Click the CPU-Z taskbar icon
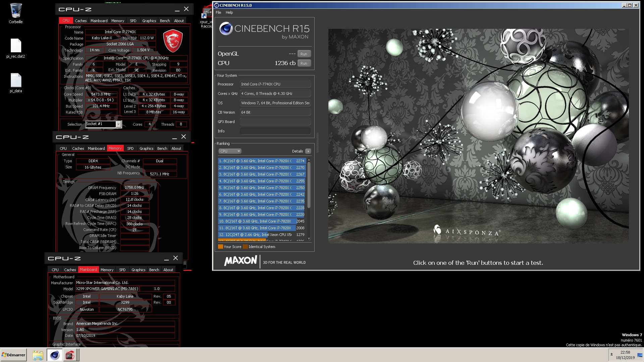The height and width of the screenshot is (362, 644). [70, 355]
